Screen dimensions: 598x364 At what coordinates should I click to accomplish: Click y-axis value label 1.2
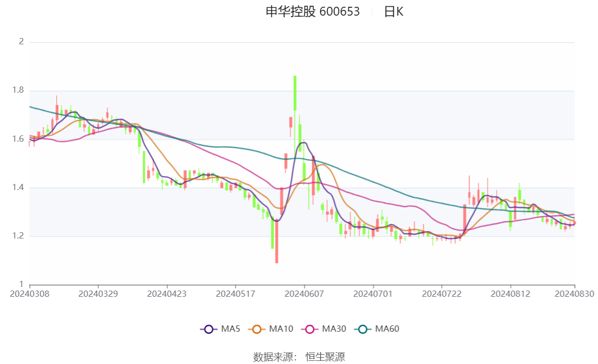(18, 236)
